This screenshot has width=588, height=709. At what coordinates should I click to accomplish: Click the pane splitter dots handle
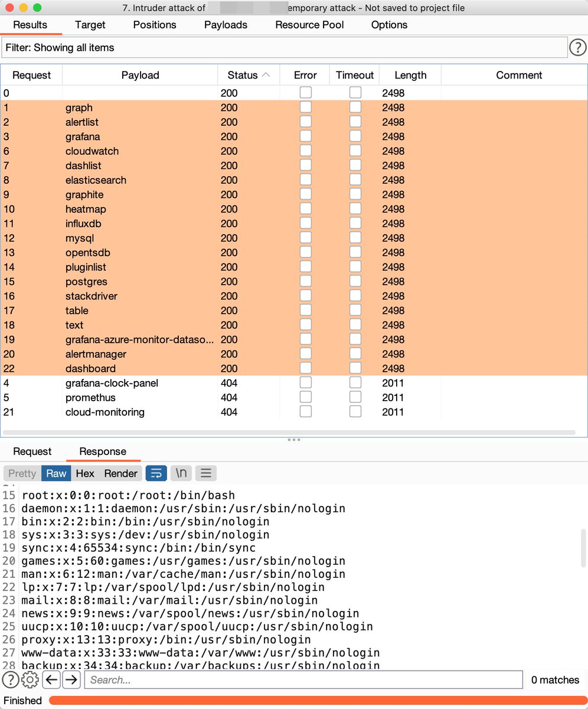pos(294,440)
